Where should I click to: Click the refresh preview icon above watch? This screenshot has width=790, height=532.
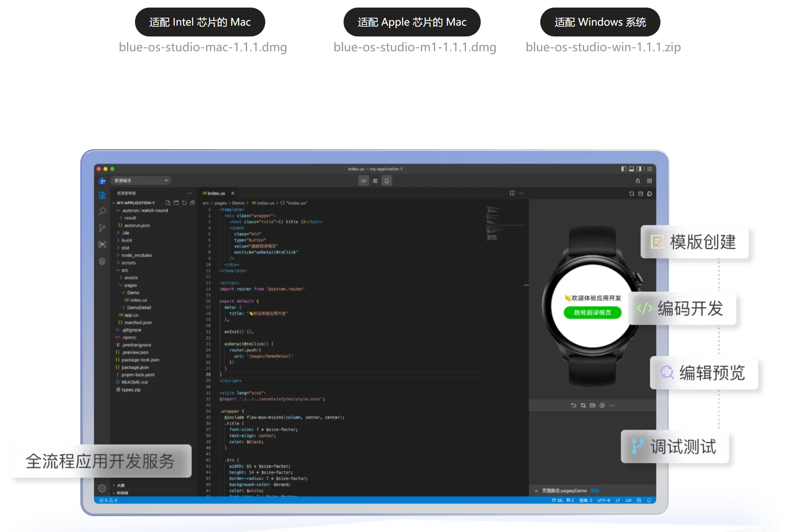[632, 193]
